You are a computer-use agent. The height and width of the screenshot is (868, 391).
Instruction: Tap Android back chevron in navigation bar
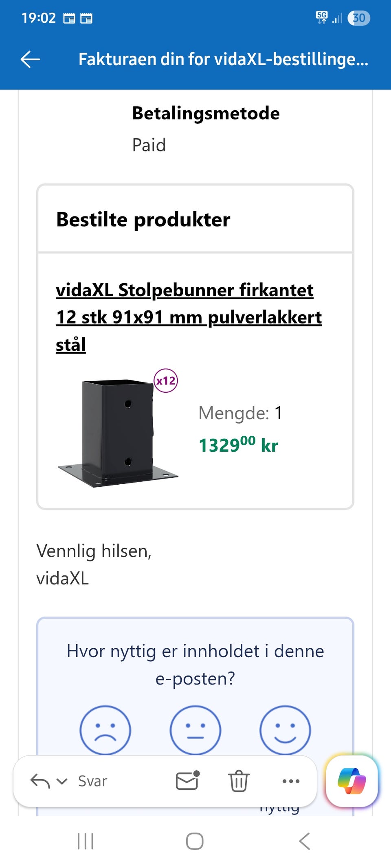[x=305, y=841]
